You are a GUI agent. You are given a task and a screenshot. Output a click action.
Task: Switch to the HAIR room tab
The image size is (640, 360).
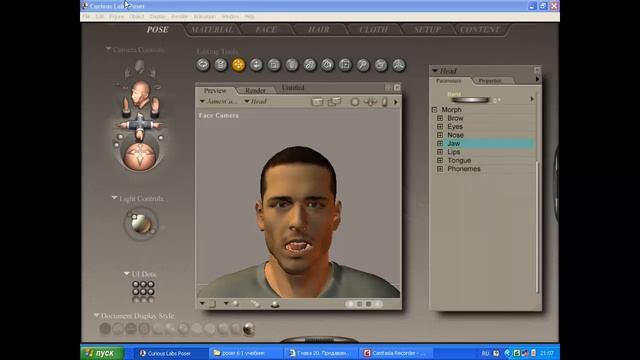(x=319, y=29)
